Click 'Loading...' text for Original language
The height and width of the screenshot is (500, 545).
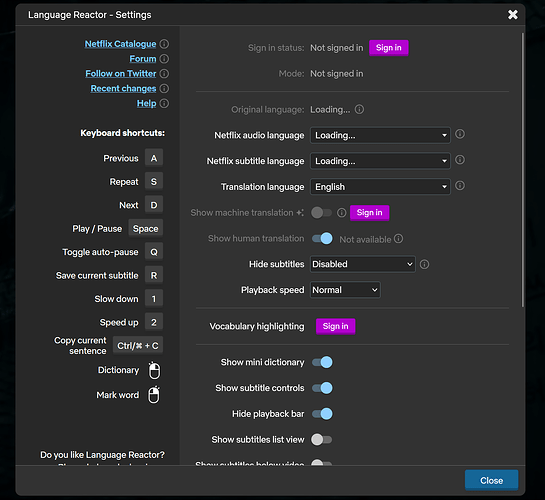point(330,110)
